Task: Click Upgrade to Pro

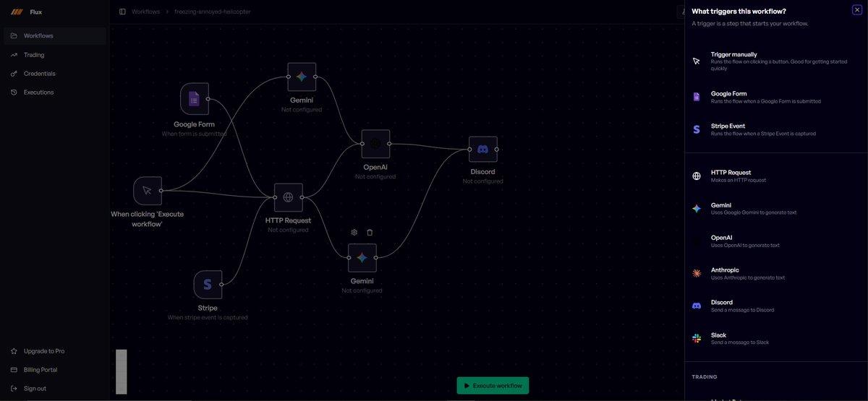Action: [x=55, y=351]
